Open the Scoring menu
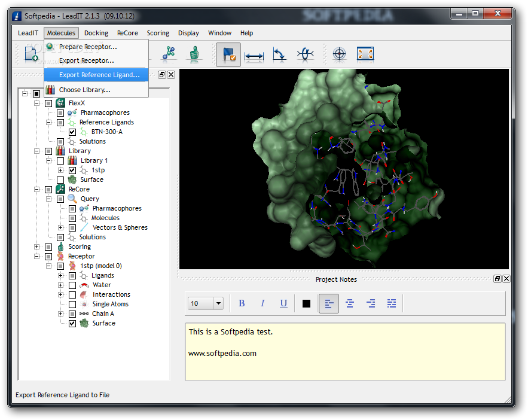 (158, 33)
